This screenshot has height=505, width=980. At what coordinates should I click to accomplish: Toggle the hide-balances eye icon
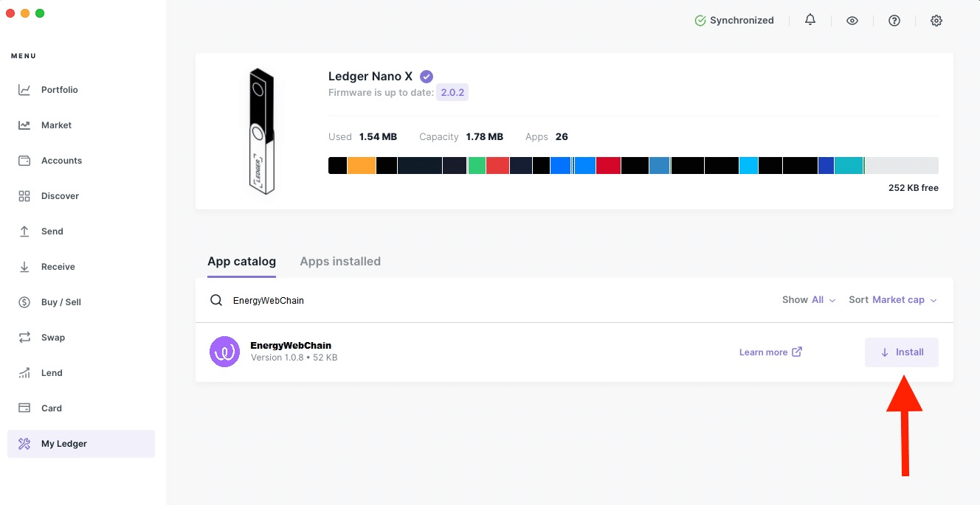[x=852, y=21]
